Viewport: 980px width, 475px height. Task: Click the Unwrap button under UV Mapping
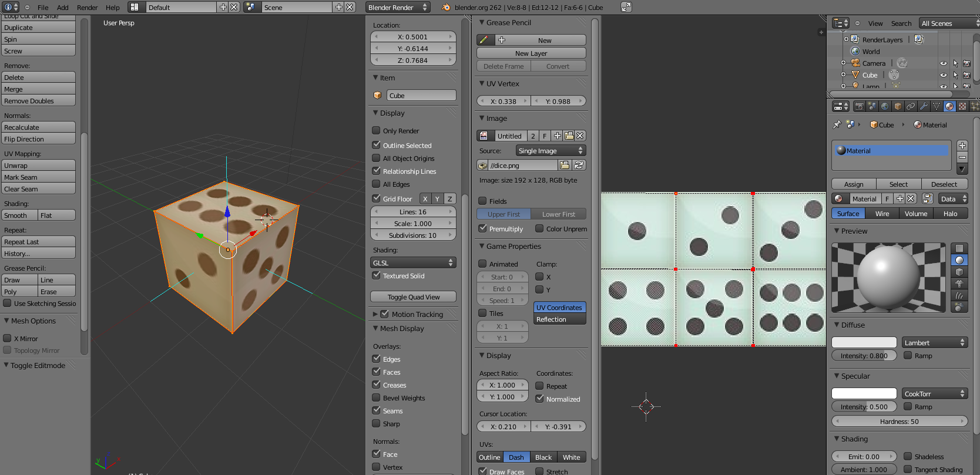pos(39,166)
